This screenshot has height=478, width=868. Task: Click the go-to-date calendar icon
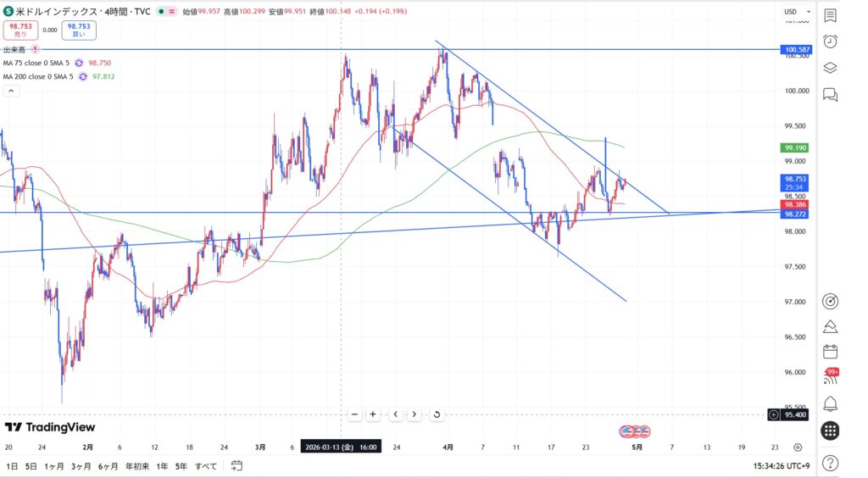tap(236, 465)
